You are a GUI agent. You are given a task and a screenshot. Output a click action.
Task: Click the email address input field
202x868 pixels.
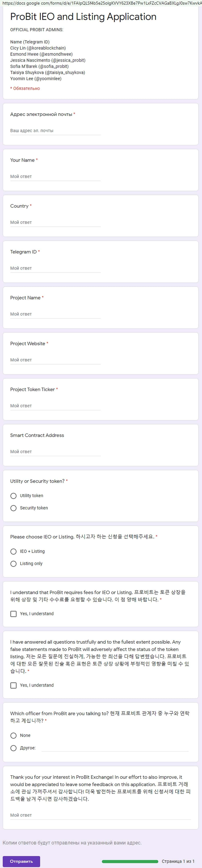click(55, 131)
